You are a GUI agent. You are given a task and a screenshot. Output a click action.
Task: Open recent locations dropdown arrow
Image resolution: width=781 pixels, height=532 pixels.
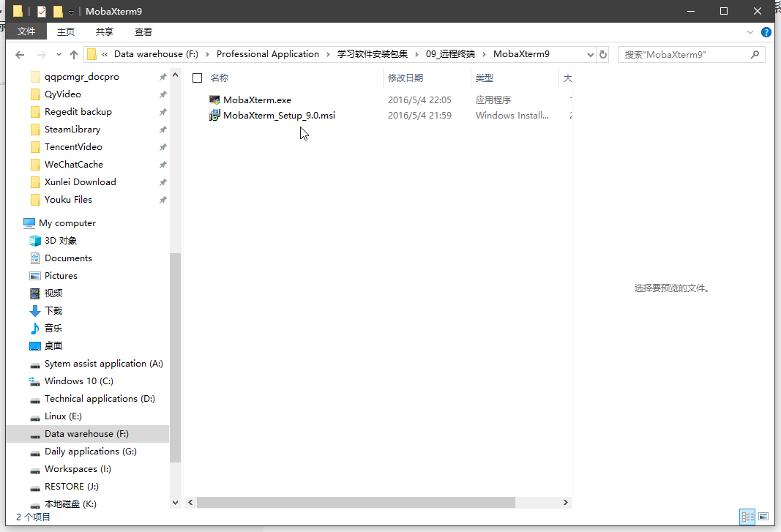59,55
